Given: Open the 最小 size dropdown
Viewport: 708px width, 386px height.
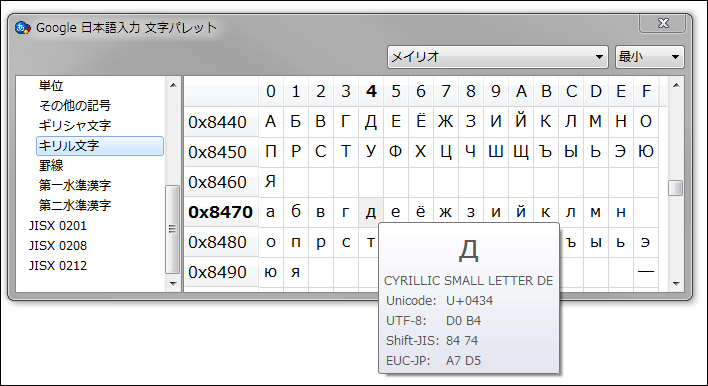Looking at the screenshot, I should click(x=649, y=57).
